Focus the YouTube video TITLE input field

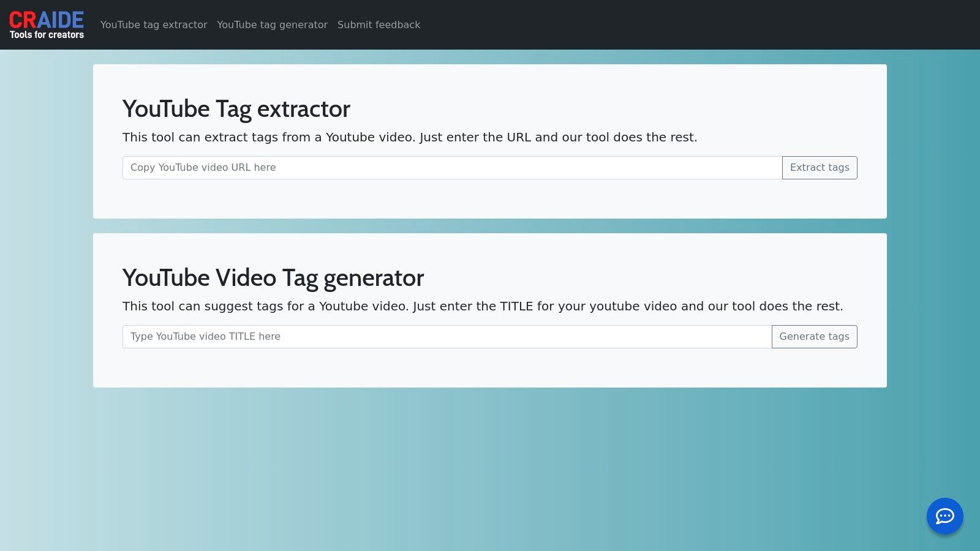(x=447, y=337)
